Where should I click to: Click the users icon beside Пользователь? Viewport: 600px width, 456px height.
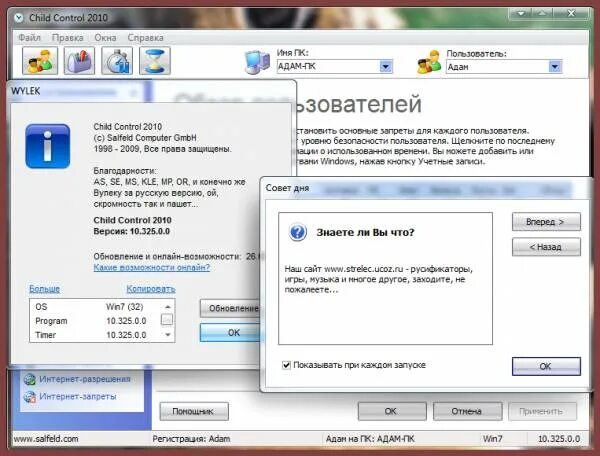tap(429, 62)
